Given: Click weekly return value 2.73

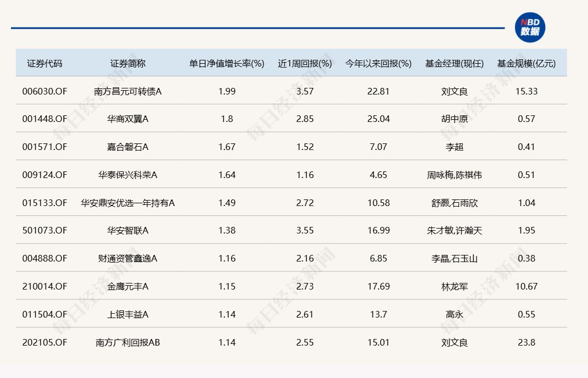Looking at the screenshot, I should tap(305, 286).
